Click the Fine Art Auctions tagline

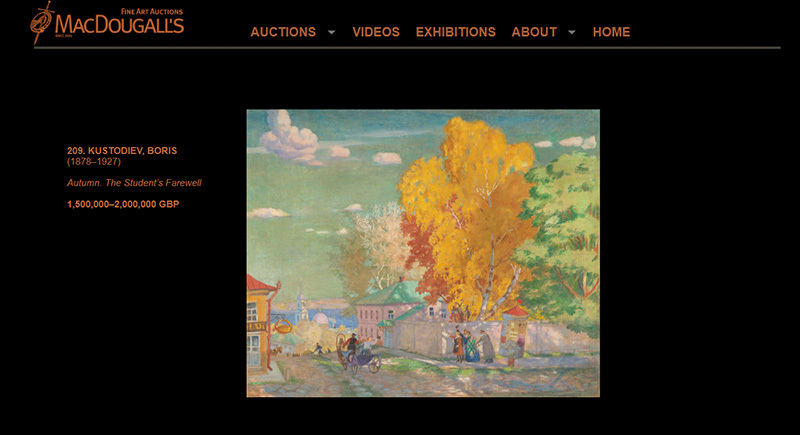(152, 11)
